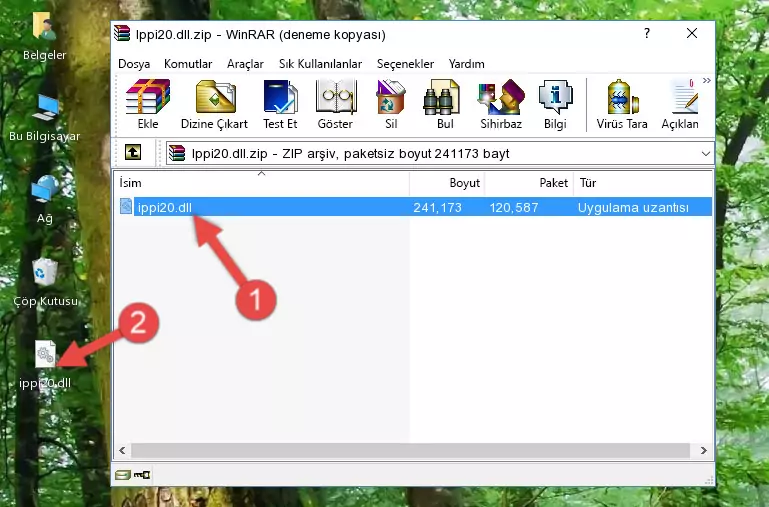Select the Çöp Kutusu desktop icon
Viewport: 769px width, 507px height.
[45, 282]
